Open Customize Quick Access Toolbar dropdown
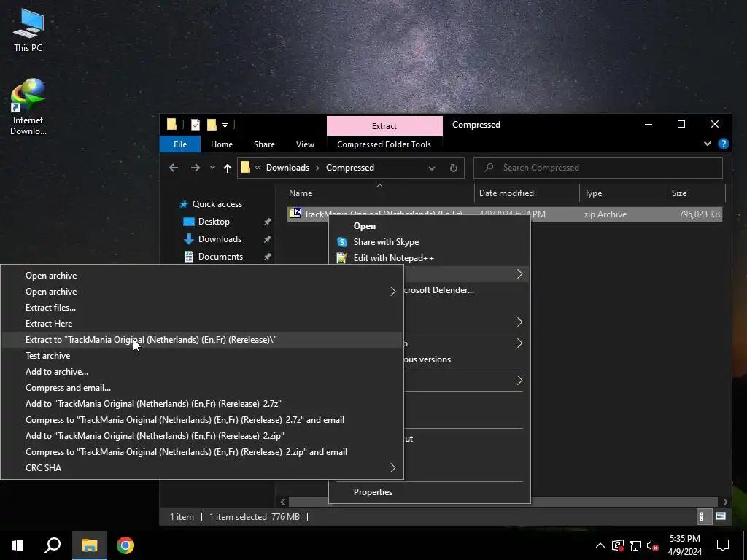Image resolution: width=747 pixels, height=560 pixels. [x=225, y=125]
